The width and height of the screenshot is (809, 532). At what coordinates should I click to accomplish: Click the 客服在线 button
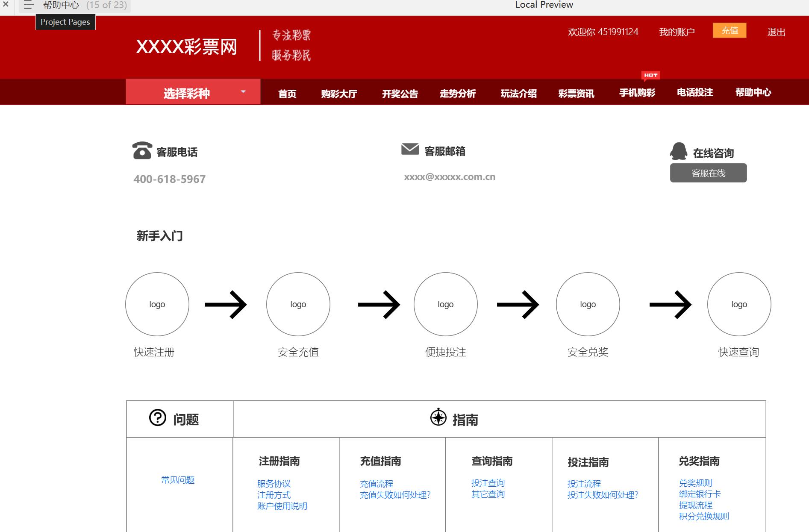tap(708, 173)
